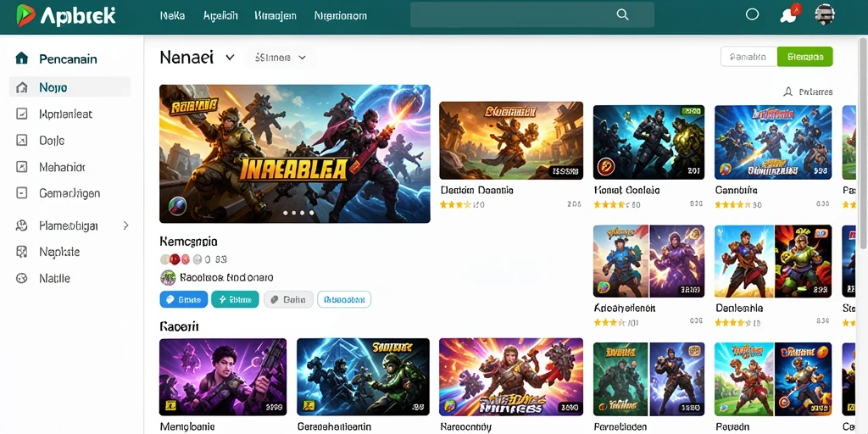The image size is (868, 434).
Task: Click the tag icon on Gtata button
Action: click(170, 299)
